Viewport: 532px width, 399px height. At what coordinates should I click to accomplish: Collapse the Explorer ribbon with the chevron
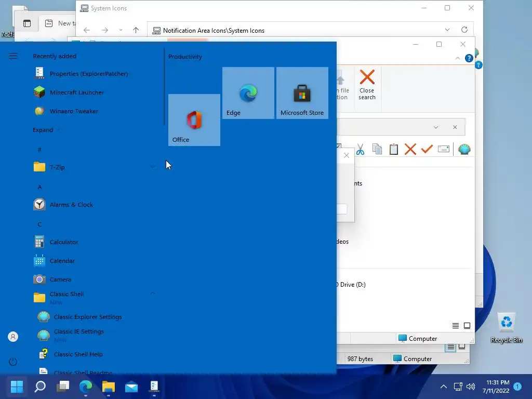(x=457, y=58)
